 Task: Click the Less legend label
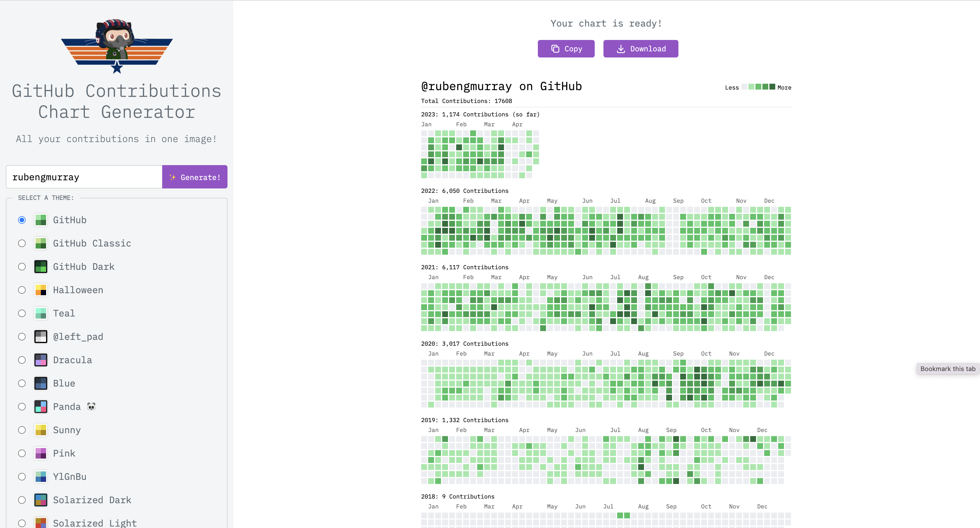coord(731,88)
